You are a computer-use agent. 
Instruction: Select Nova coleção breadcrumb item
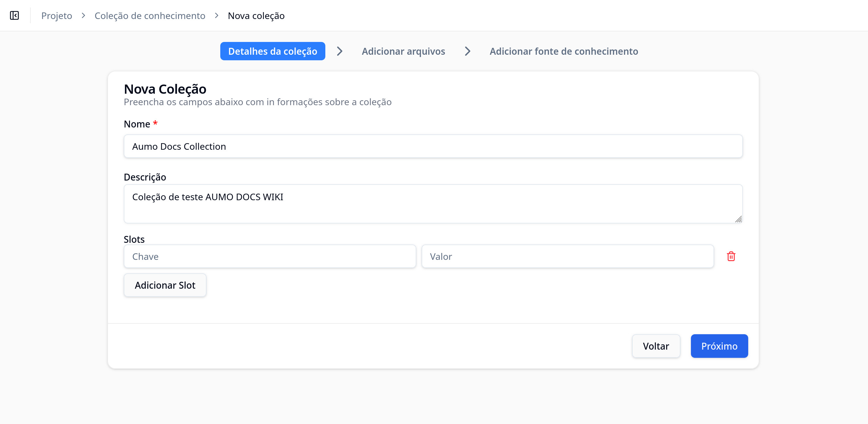point(256,15)
